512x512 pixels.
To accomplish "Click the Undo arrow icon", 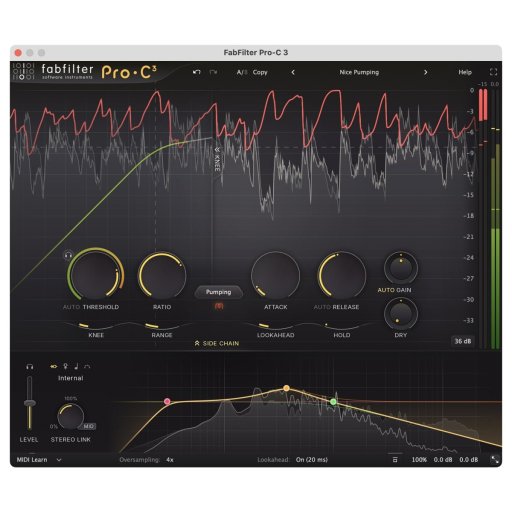I will pos(197,72).
